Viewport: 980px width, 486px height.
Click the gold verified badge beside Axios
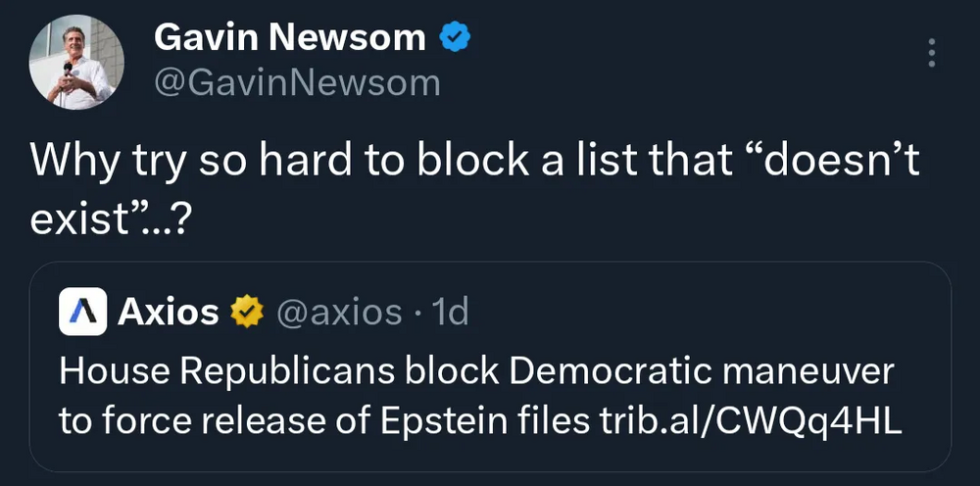coord(247,313)
